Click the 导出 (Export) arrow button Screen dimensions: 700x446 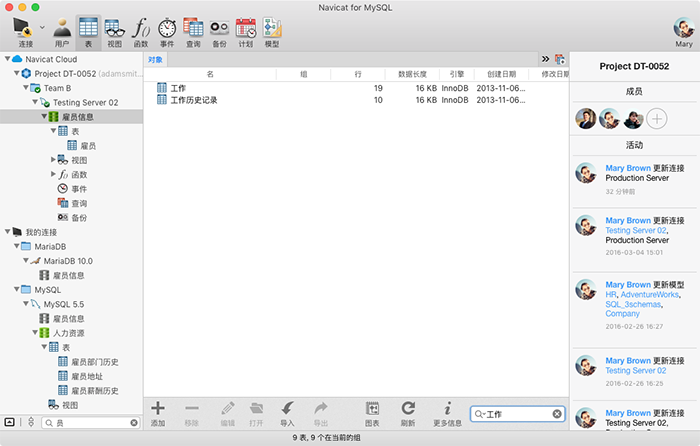point(321,414)
